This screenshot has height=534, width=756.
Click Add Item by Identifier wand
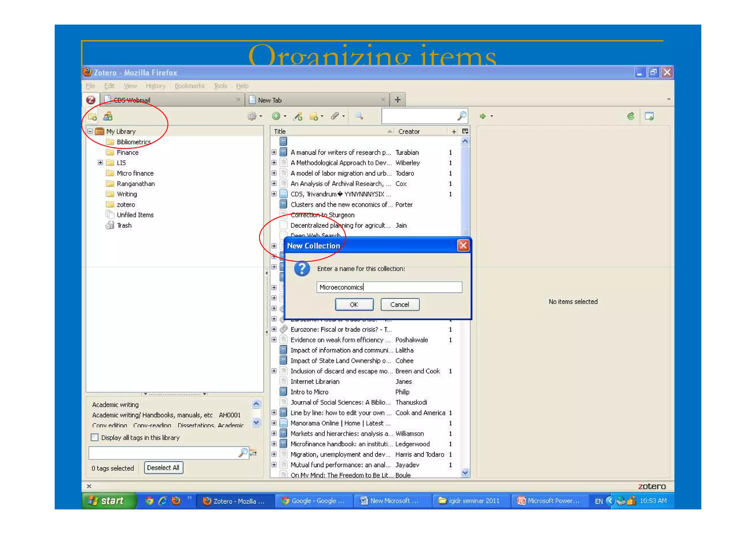click(x=298, y=117)
